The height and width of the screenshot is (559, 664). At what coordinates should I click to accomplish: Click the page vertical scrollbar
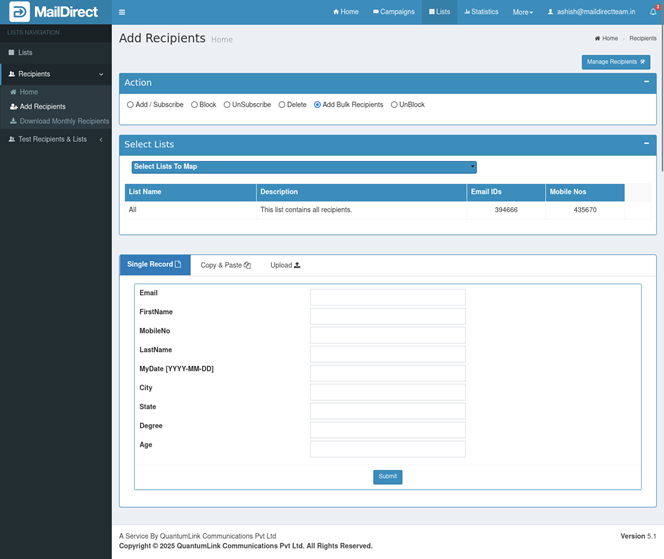pos(660,100)
